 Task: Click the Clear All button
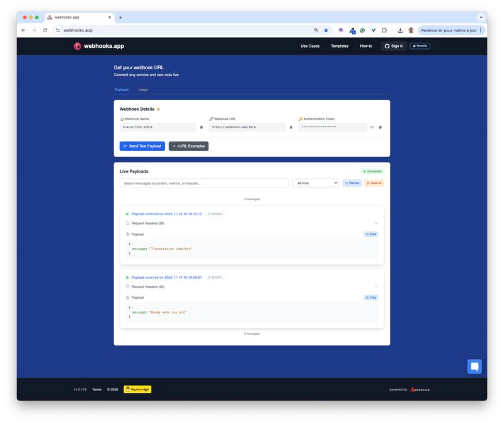374,183
